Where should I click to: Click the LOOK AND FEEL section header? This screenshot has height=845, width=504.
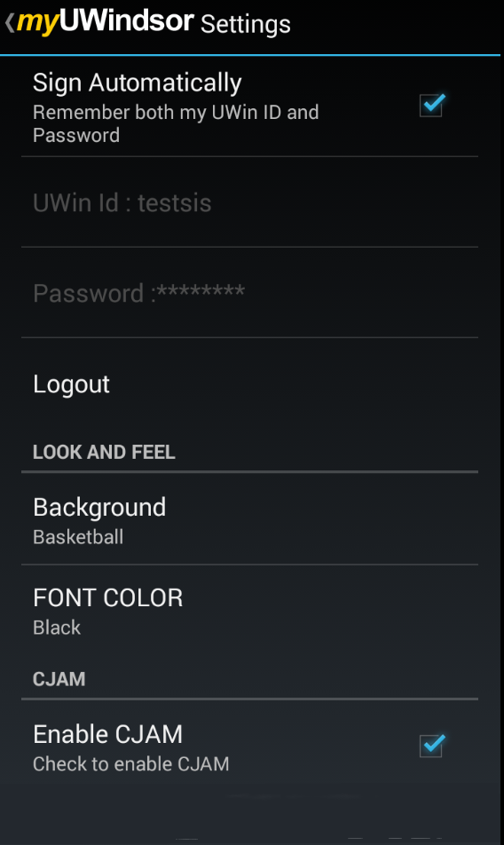coord(104,452)
